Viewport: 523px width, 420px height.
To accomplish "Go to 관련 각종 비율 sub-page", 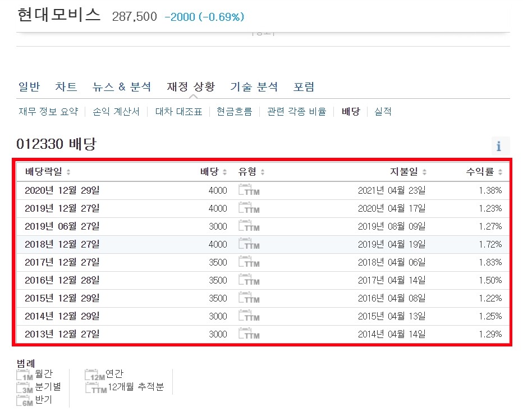I will [x=296, y=112].
